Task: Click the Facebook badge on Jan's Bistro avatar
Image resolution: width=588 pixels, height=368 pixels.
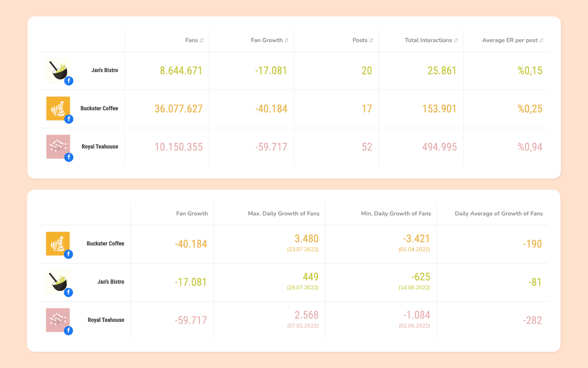Action: click(x=69, y=81)
